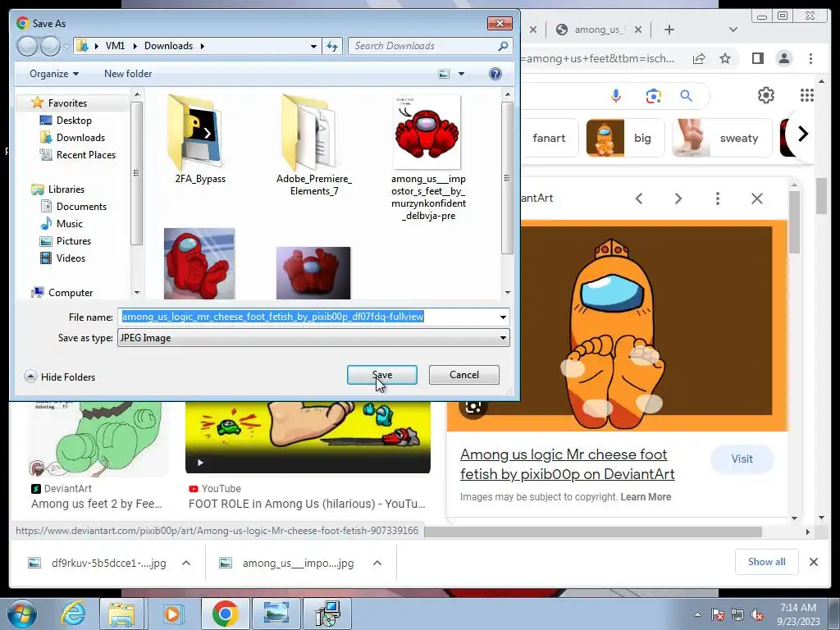840x630 pixels.
Task: Select the Adobe_Premiere_Elements_7 folder
Action: pyautogui.click(x=314, y=144)
